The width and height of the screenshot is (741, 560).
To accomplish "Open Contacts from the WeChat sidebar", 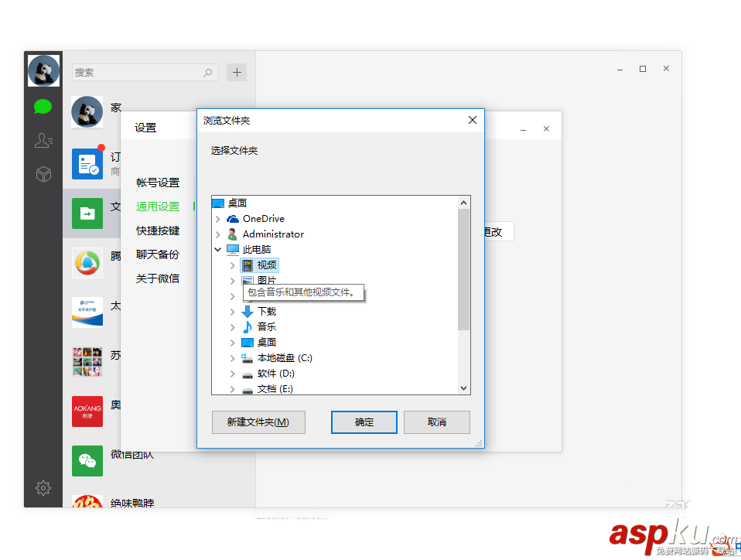I will [x=43, y=140].
